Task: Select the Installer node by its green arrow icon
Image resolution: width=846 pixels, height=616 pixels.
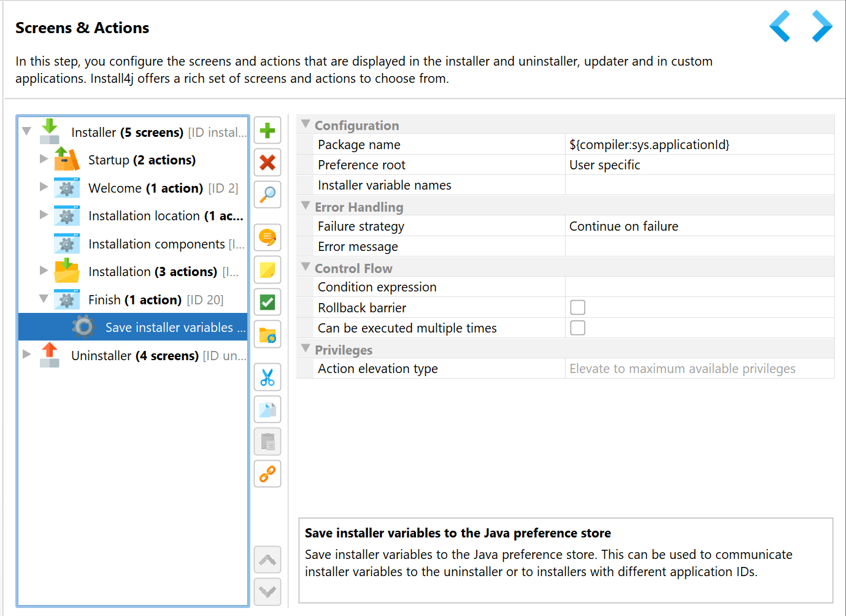Action: pos(50,131)
